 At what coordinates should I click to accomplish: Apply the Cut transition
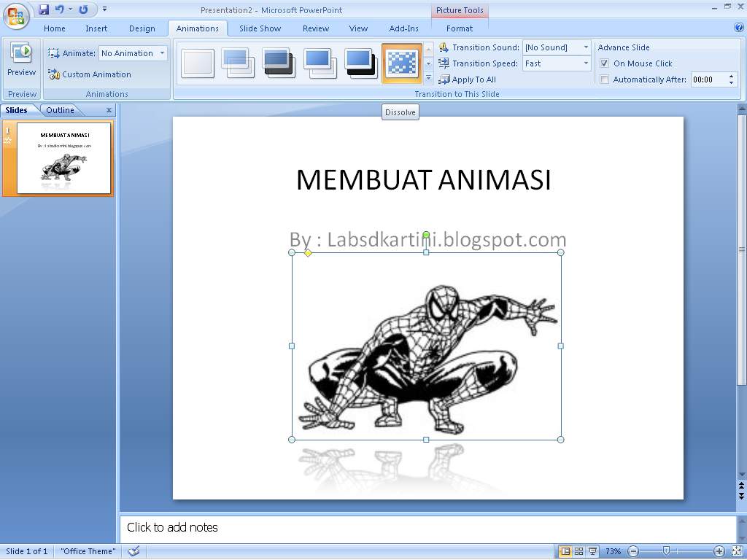(320, 63)
